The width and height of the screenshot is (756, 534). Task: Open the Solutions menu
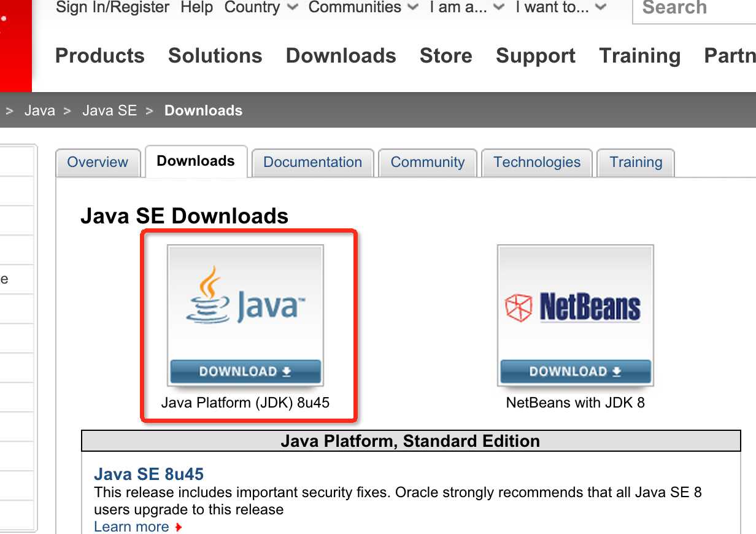coord(215,56)
